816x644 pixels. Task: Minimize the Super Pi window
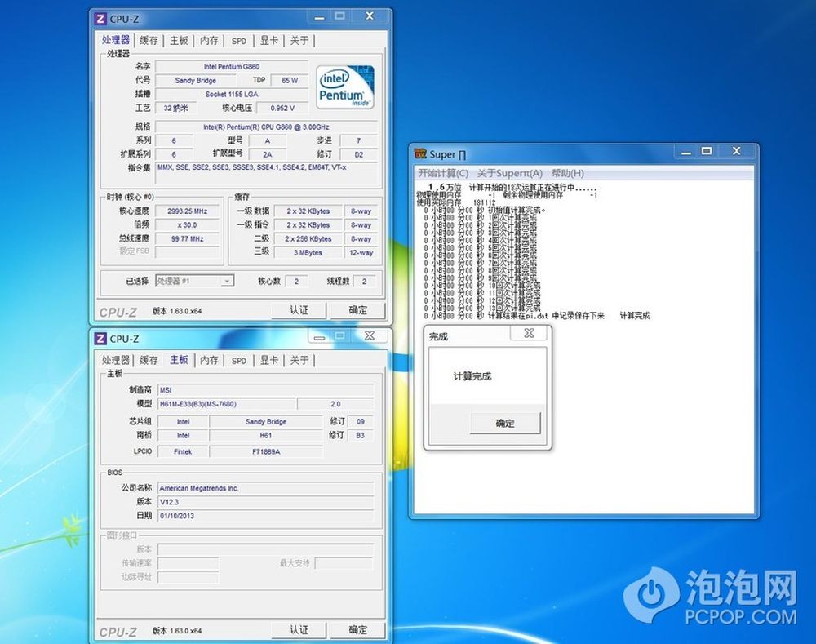(686, 152)
